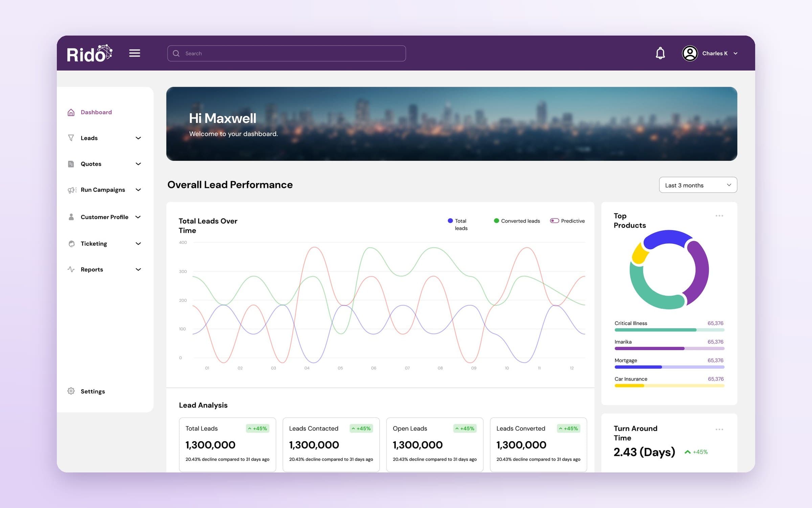Click the Total Leads +45% badge
The width and height of the screenshot is (812, 508).
click(x=257, y=428)
